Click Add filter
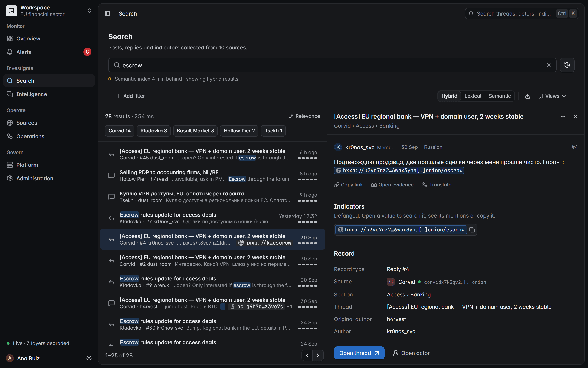Viewport: 588px width, 368px height. tap(131, 96)
